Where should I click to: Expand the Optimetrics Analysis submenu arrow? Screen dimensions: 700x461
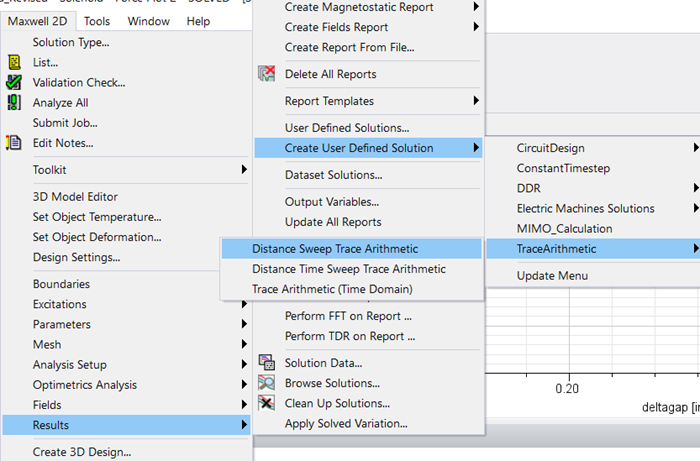pos(244,384)
